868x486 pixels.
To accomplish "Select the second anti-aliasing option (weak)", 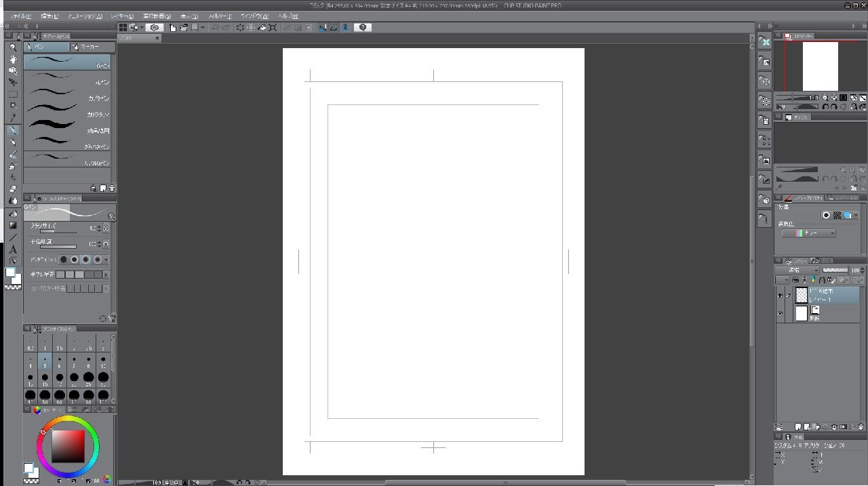I will pos(75,260).
